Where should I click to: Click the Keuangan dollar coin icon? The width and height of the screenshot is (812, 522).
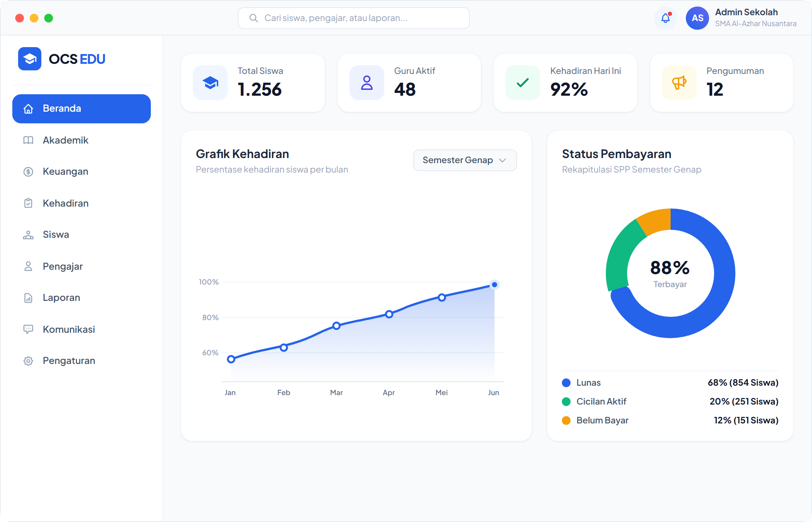(28, 171)
